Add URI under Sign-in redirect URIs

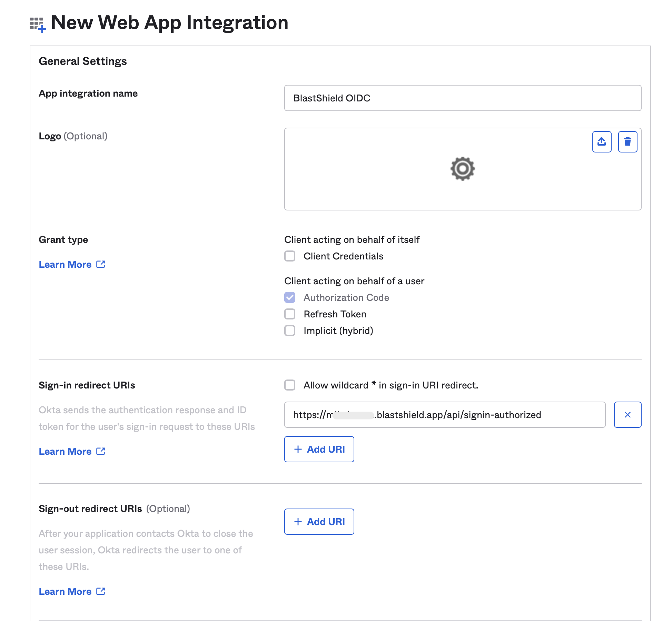coord(319,449)
